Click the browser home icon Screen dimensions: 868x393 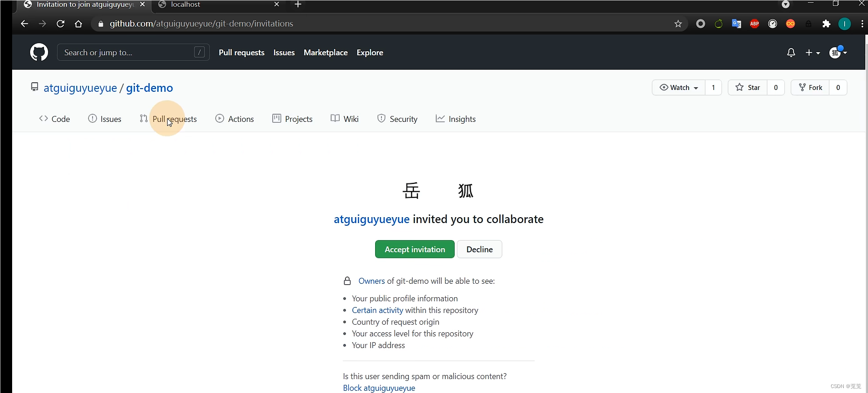pyautogui.click(x=79, y=24)
